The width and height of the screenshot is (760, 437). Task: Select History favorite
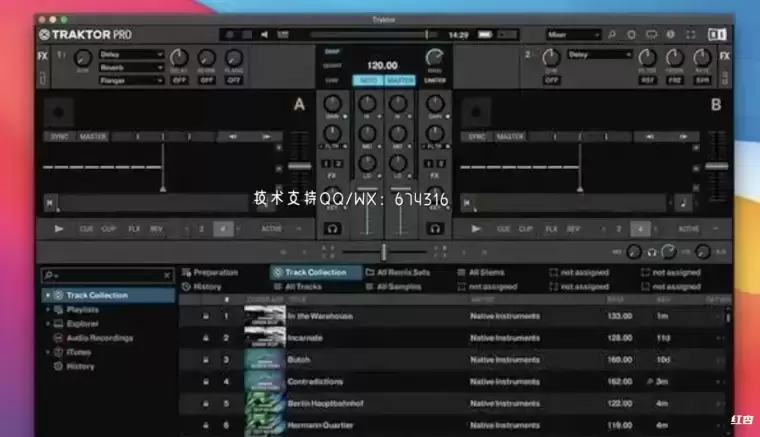(202, 286)
